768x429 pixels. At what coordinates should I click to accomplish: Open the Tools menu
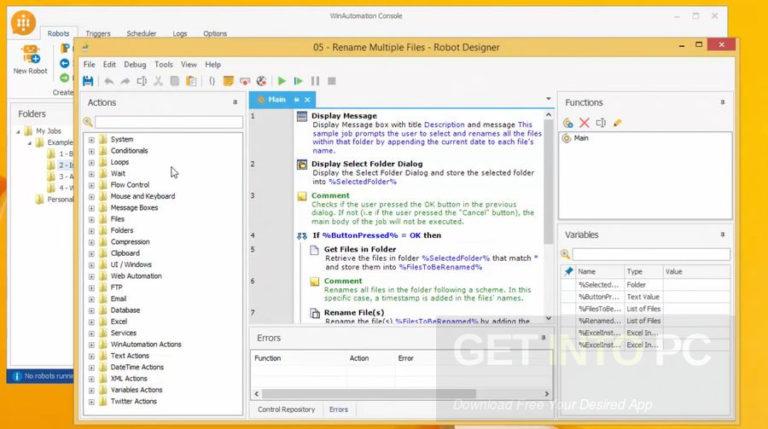pyautogui.click(x=164, y=65)
